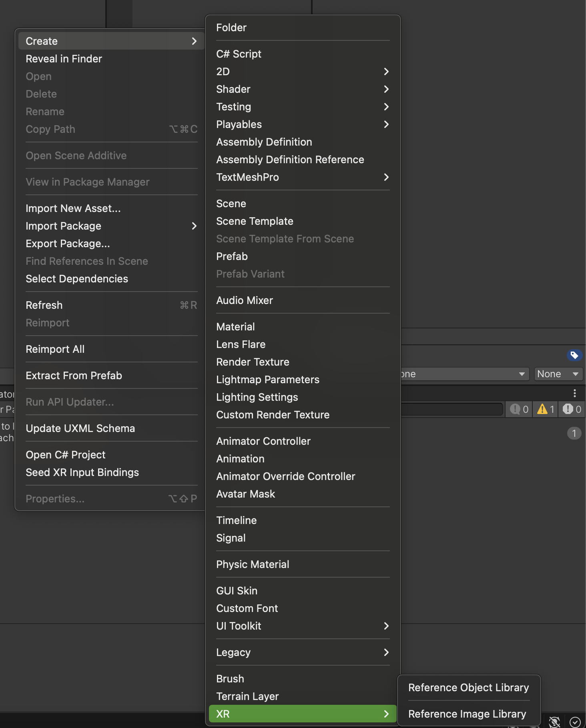Screen dimensions: 586x728
Task: Expand the Shader submenu
Action: click(303, 89)
